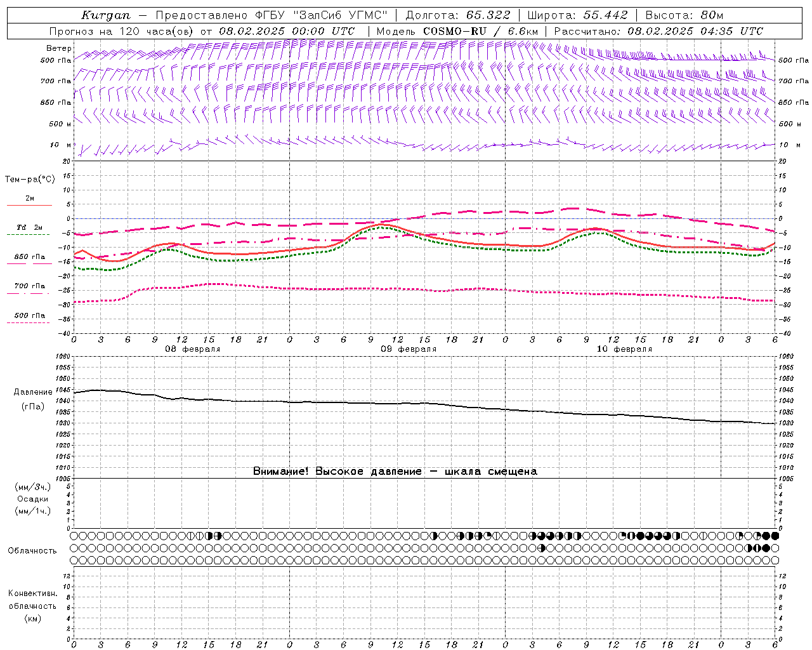Select the Модель COSMO-RU / 6.6км label
812x650 pixels.
click(457, 31)
